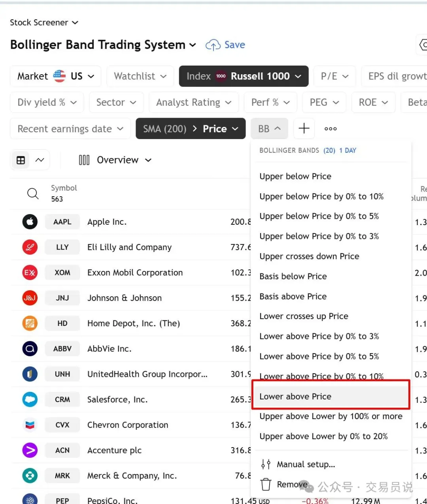
Task: Click the LLY ticker badge
Action: pos(62,247)
